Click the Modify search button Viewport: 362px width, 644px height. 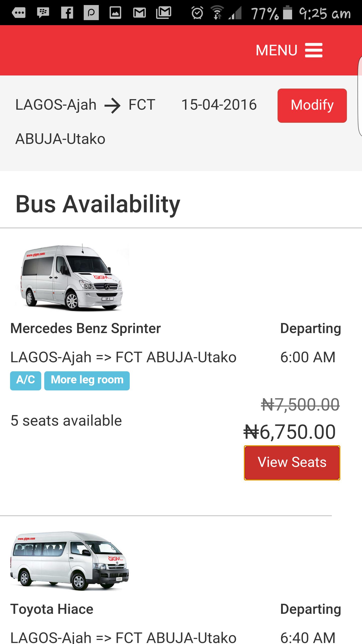312,106
